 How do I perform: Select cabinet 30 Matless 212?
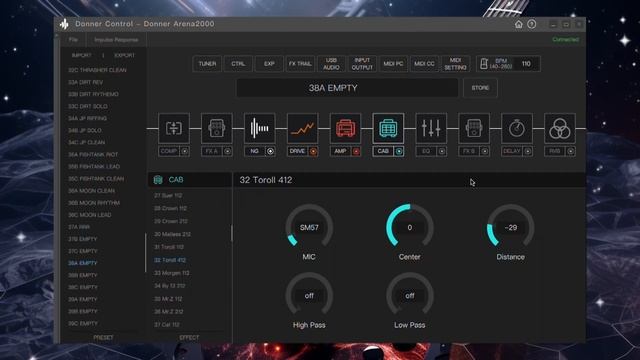(x=172, y=234)
